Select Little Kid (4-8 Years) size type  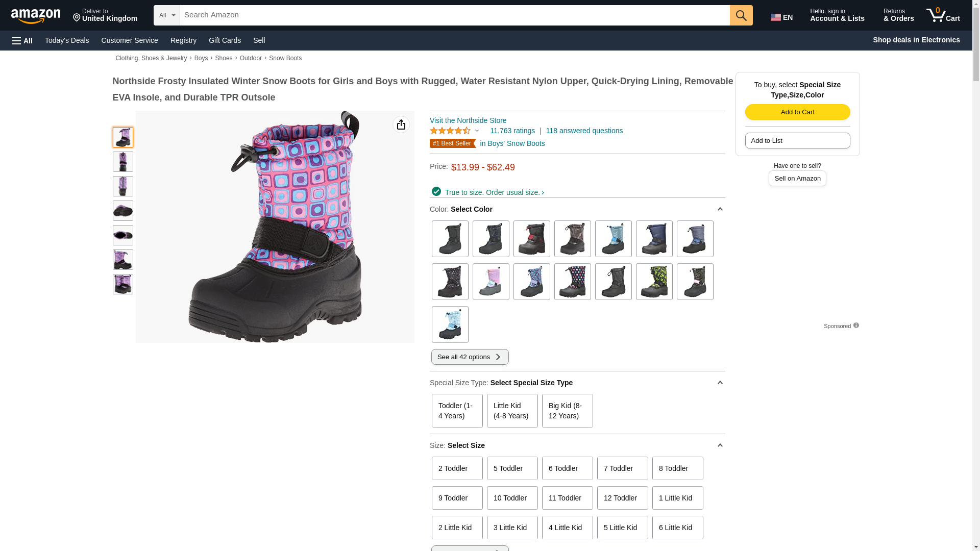point(512,411)
